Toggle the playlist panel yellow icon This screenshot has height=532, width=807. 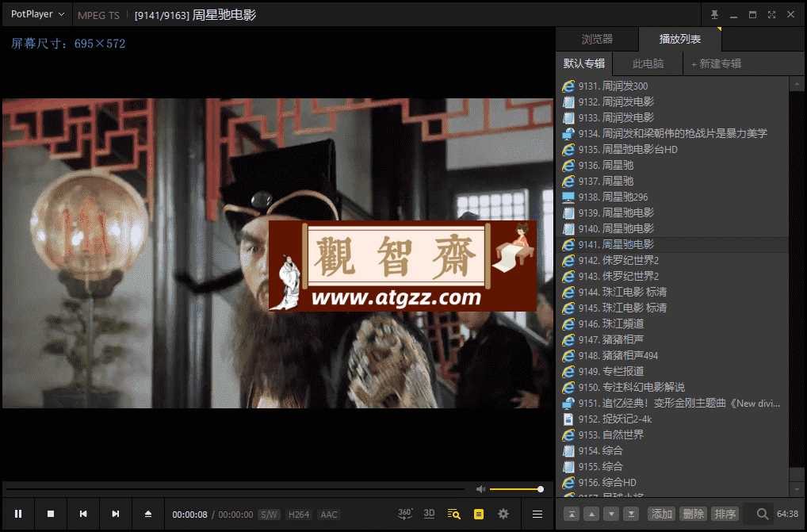click(479, 514)
